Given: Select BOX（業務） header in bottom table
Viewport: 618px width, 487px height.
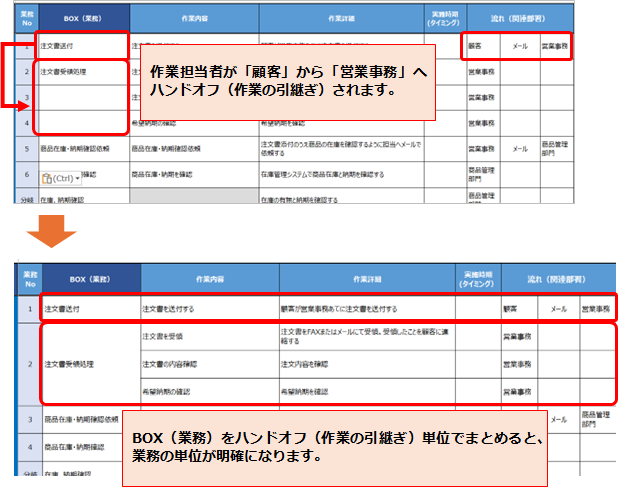Looking at the screenshot, I should 91,279.
